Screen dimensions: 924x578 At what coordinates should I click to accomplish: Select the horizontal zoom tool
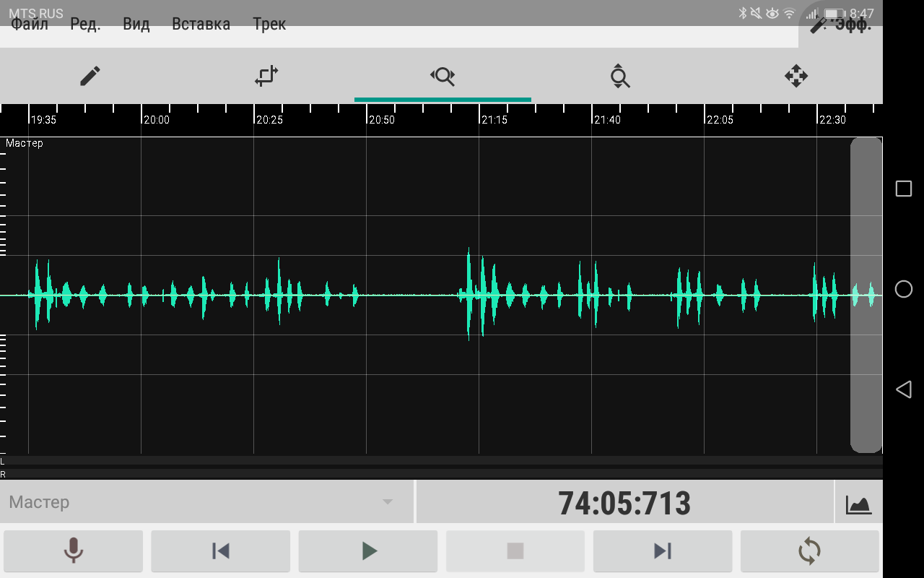[443, 76]
